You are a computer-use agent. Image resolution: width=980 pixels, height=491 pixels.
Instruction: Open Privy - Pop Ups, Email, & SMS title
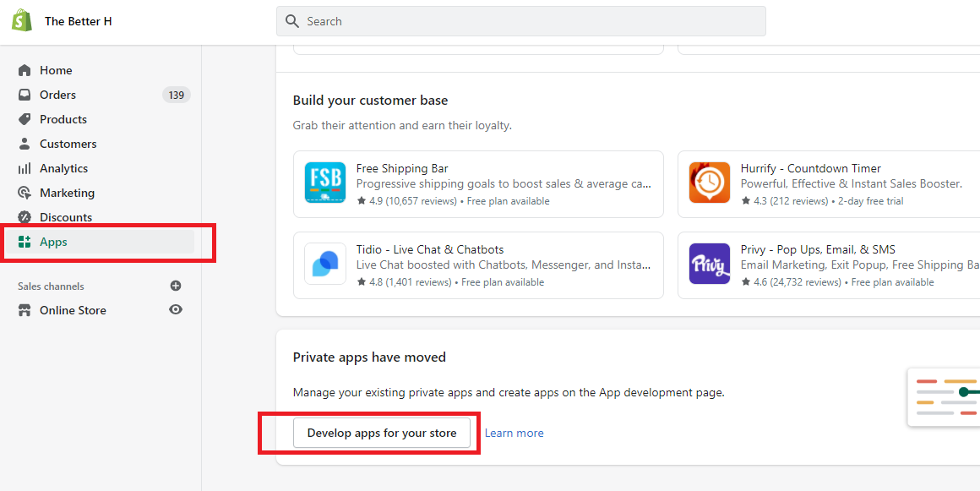pyautogui.click(x=818, y=249)
